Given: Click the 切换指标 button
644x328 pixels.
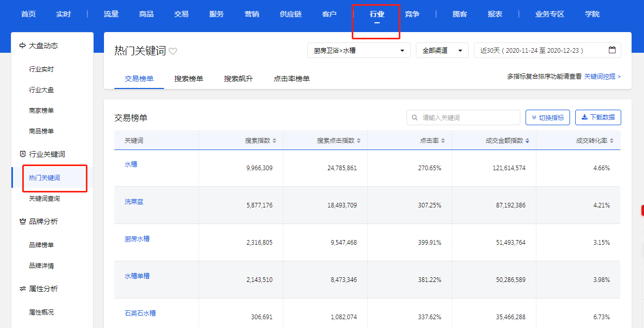Looking at the screenshot, I should (x=547, y=117).
